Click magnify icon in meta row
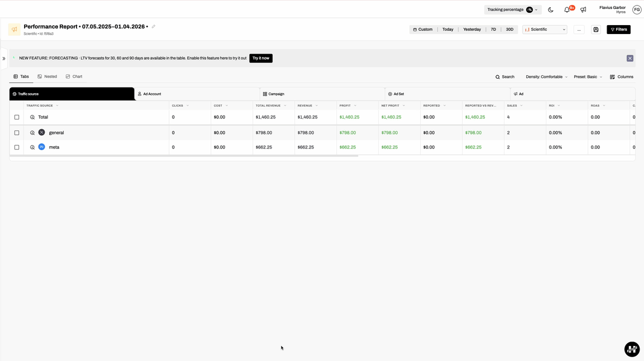Viewport: 644px width, 361px height. [32, 147]
